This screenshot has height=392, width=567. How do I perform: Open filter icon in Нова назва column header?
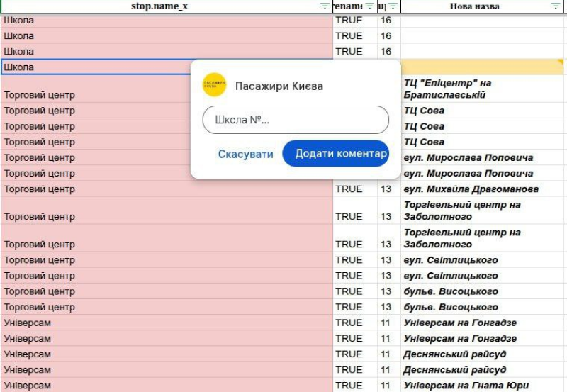coord(555,6)
